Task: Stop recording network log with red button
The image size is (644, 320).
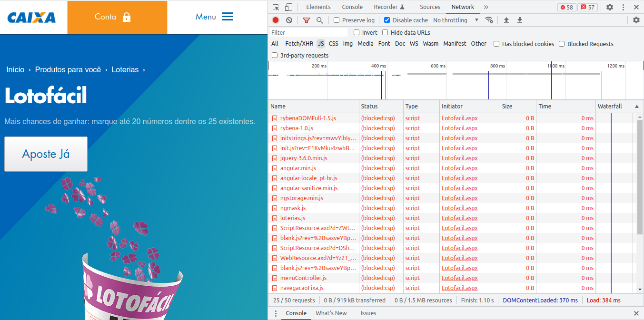Action: (x=276, y=20)
